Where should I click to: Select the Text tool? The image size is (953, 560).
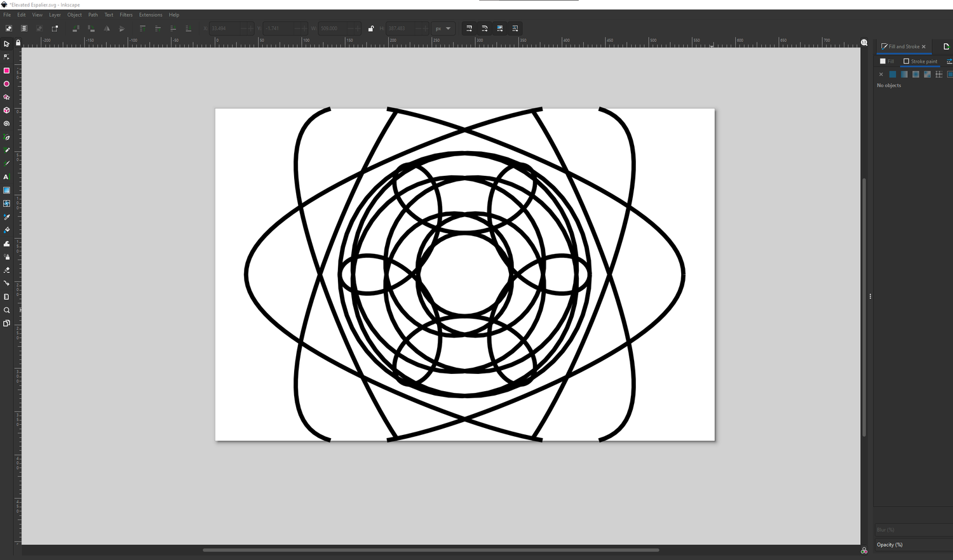click(6, 177)
